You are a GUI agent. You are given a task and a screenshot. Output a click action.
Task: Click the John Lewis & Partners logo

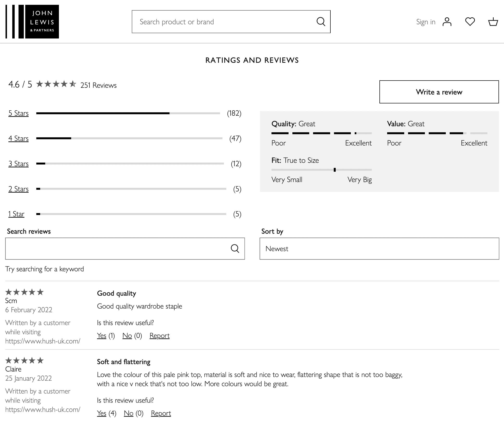[x=32, y=22]
